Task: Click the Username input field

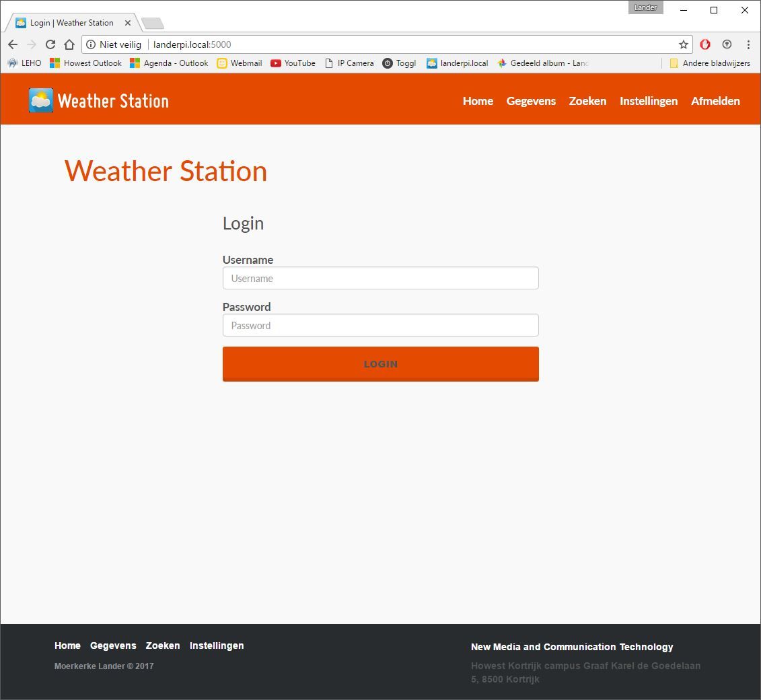Action: [x=380, y=278]
